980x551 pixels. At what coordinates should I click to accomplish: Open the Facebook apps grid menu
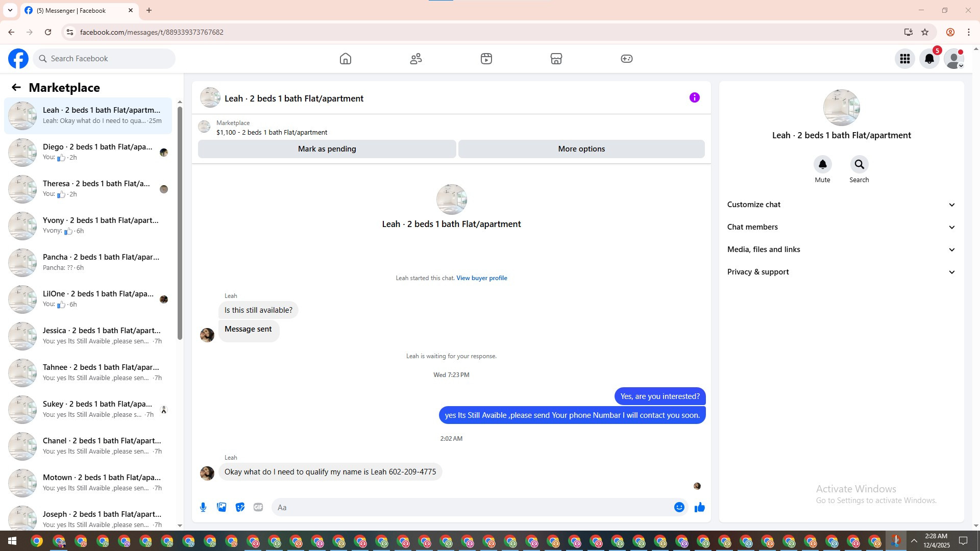(904, 59)
